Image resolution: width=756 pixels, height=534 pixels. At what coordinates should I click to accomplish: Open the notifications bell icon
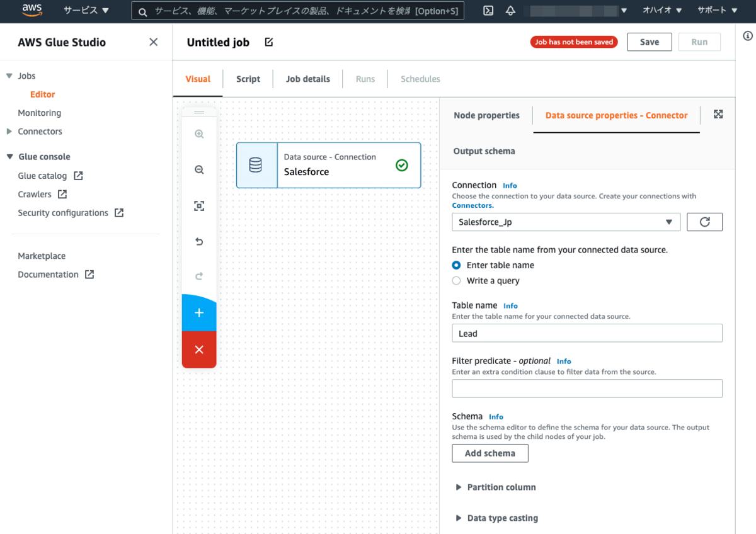[x=510, y=11]
